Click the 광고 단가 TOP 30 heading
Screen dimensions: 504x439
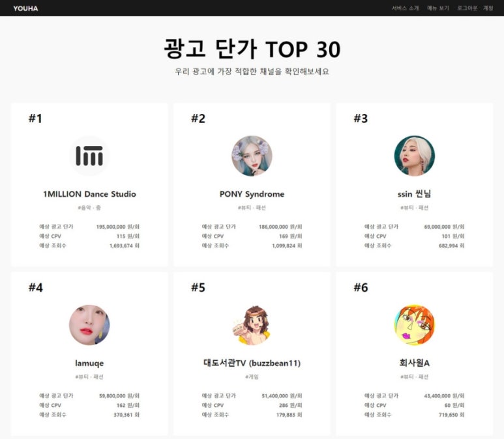point(252,49)
